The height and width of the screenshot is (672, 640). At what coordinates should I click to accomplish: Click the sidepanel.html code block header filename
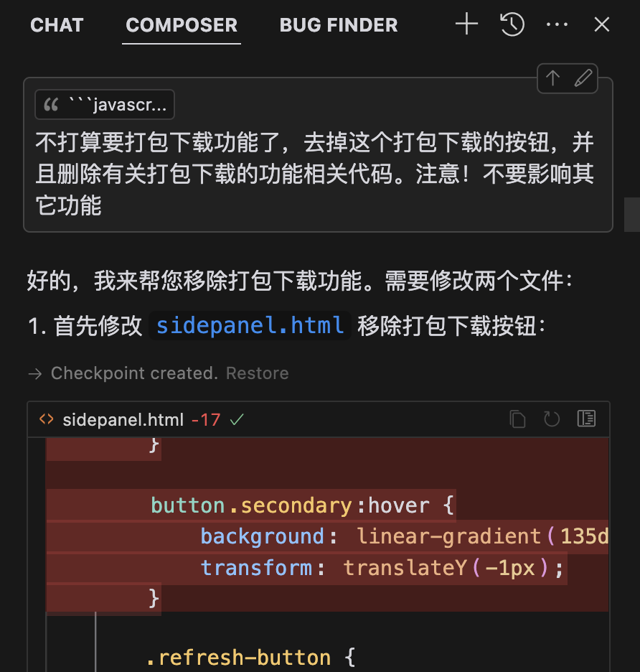point(123,419)
